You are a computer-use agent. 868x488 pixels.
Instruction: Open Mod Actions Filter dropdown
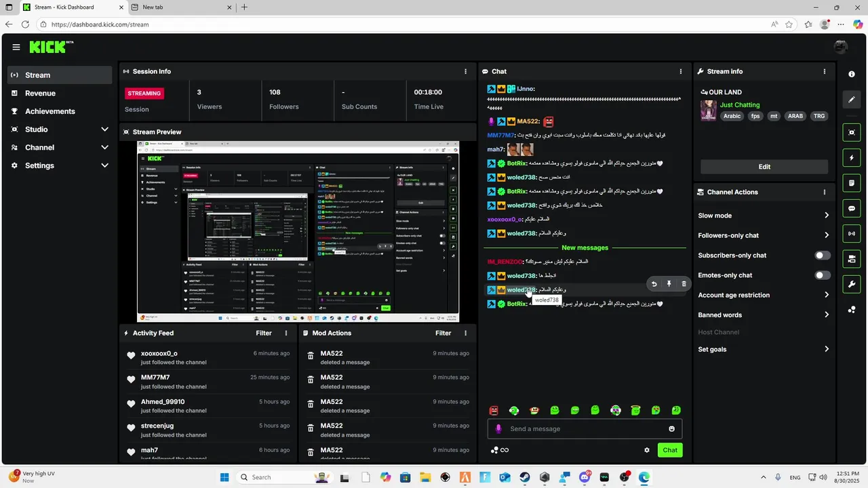click(443, 333)
